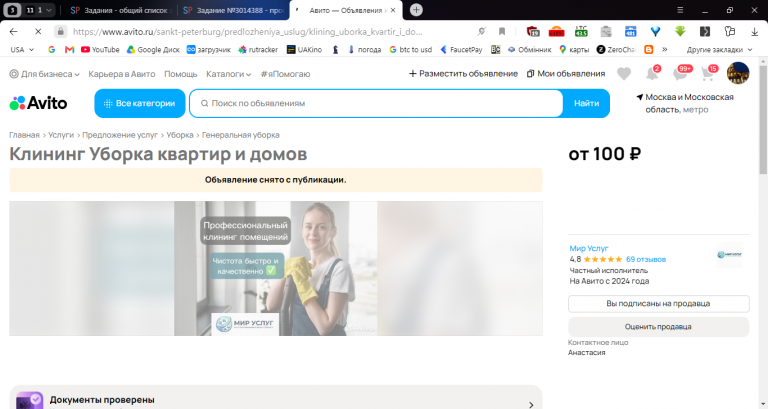The width and height of the screenshot is (768, 409).
Task: Open UAKino bookmark
Action: pyautogui.click(x=304, y=49)
